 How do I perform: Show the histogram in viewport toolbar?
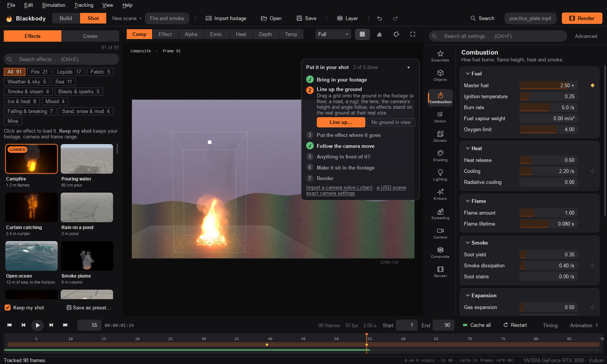coord(379,34)
